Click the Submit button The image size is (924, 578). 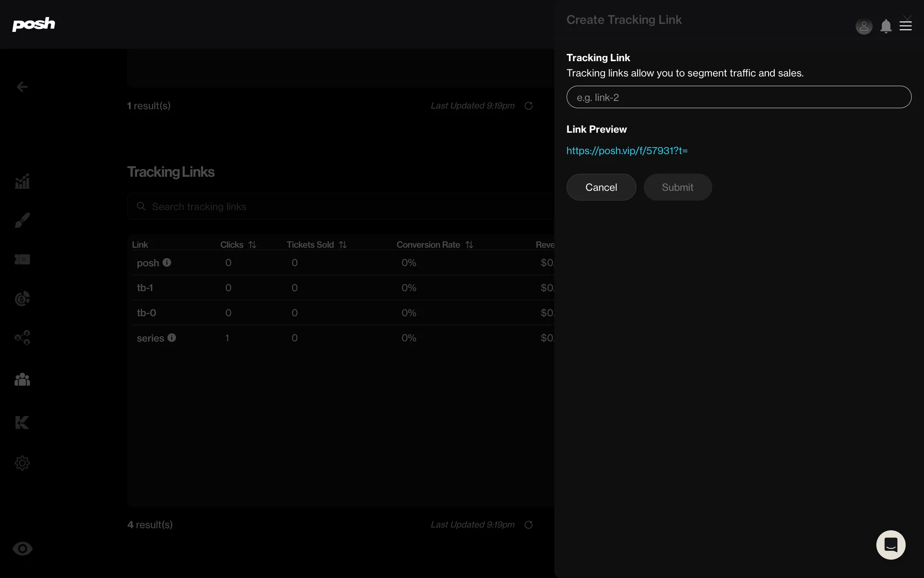tap(677, 187)
